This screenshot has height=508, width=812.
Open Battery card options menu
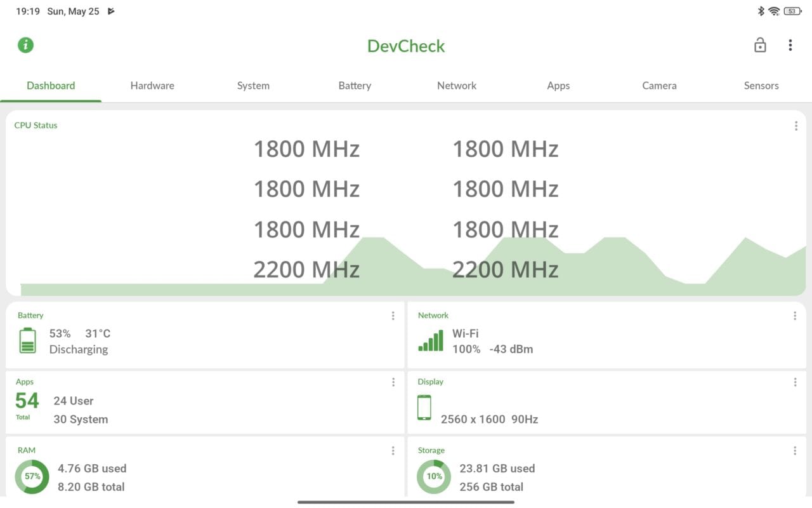point(393,316)
